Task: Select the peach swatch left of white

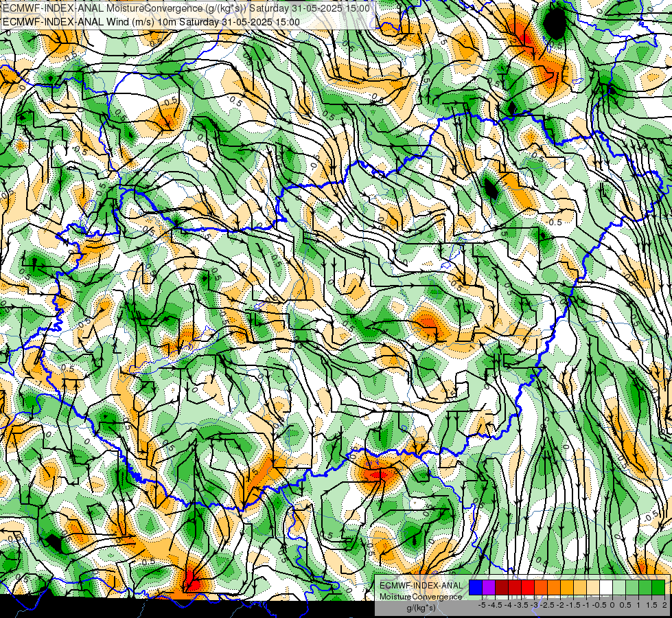Action: [x=593, y=587]
